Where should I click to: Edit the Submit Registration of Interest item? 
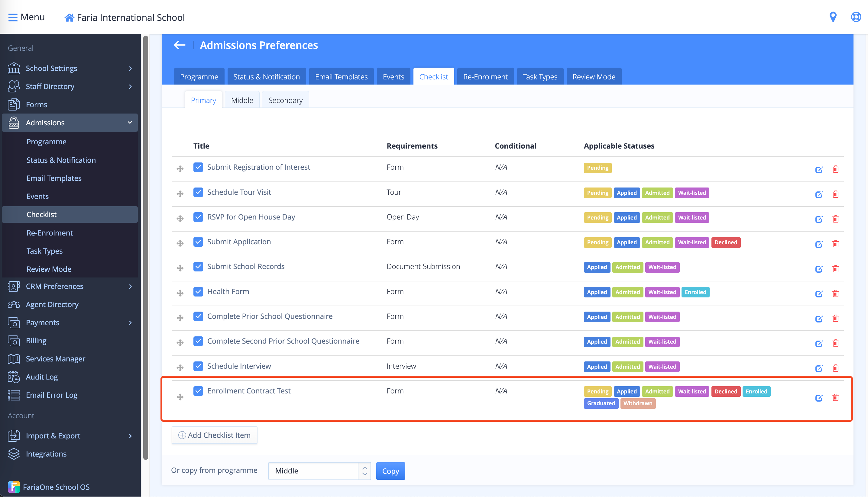click(818, 170)
